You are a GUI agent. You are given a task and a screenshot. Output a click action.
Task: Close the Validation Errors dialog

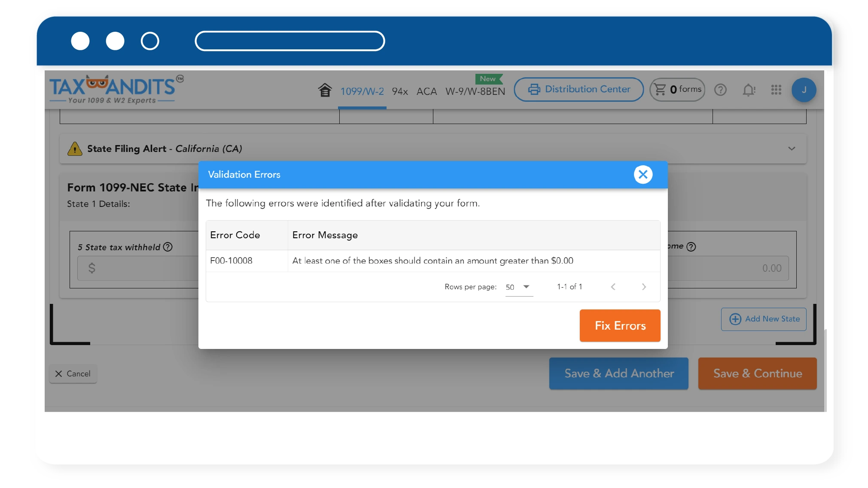(643, 174)
